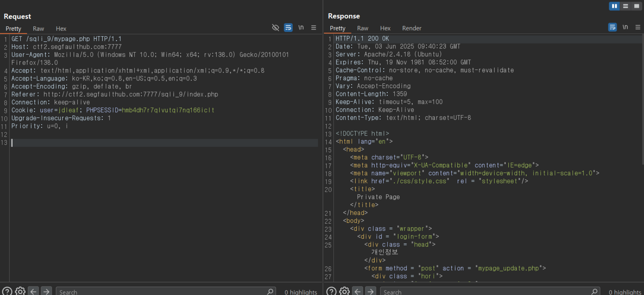Select Pretty tab in Request panel
Screen dimensions: 644x295
[x=13, y=29]
